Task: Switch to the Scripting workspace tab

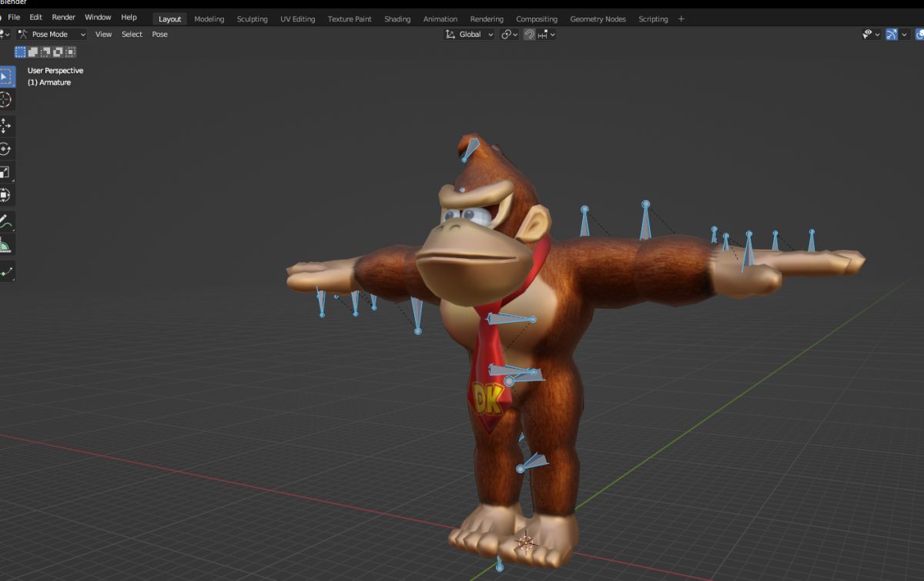Action: [x=653, y=19]
